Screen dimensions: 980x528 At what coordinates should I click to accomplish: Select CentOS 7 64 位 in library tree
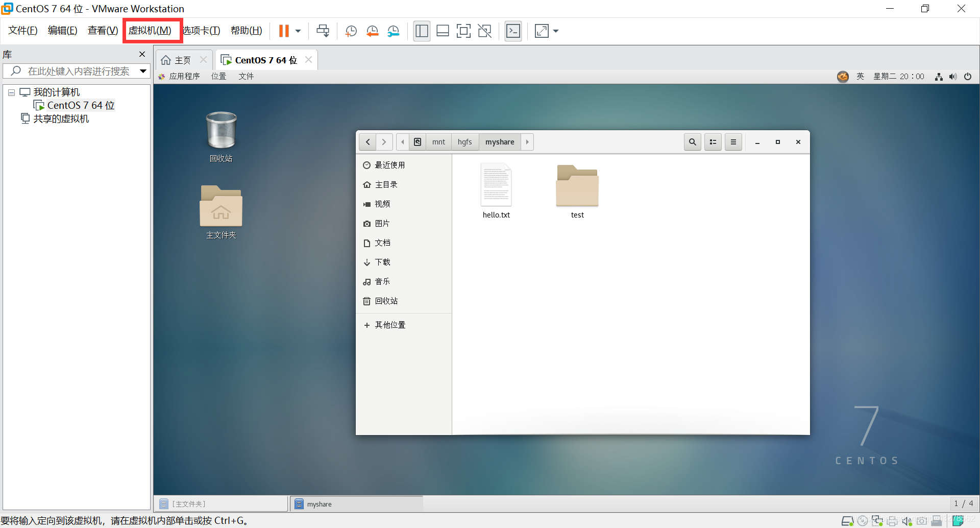coord(75,106)
